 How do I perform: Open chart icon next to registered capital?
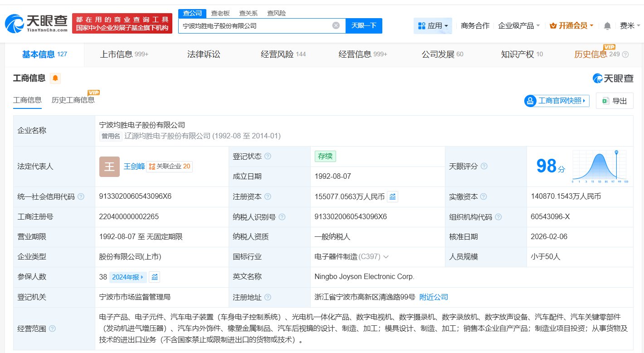(392, 197)
